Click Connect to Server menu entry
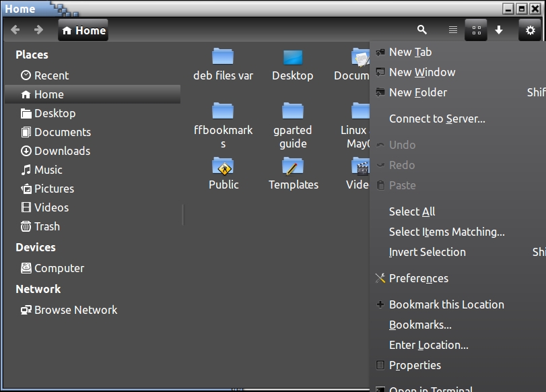The image size is (546, 392). (x=437, y=119)
